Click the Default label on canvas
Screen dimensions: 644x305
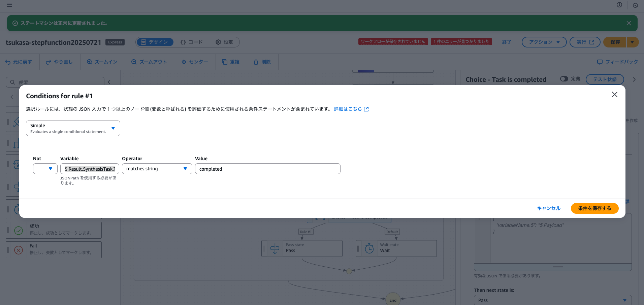pos(392,232)
